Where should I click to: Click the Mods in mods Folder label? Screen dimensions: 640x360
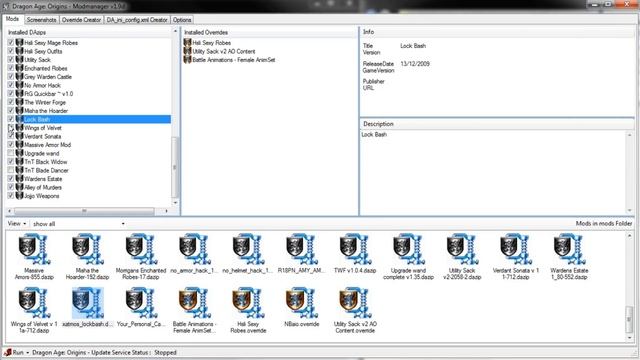point(604,223)
